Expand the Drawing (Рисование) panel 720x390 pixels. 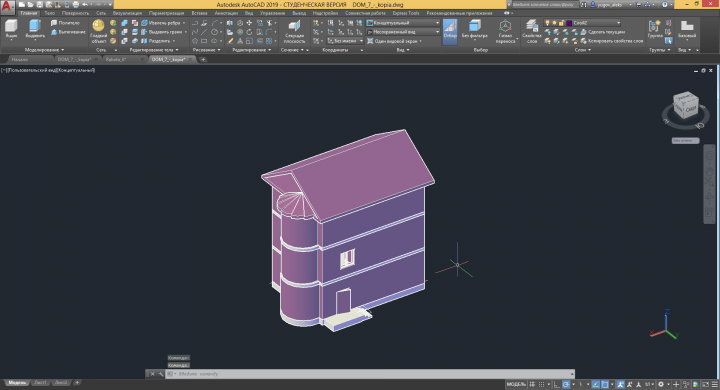click(x=207, y=50)
